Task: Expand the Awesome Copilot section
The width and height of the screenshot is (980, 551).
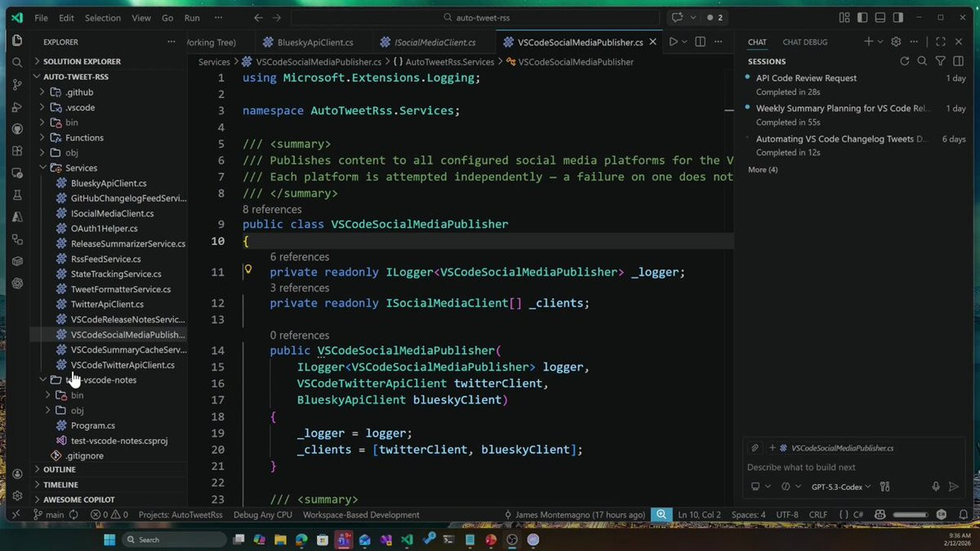Action: pyautogui.click(x=109, y=500)
